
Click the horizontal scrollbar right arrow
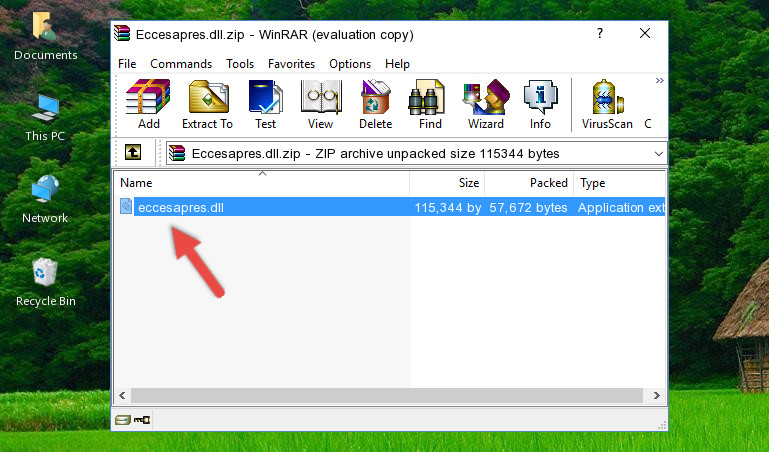(657, 396)
